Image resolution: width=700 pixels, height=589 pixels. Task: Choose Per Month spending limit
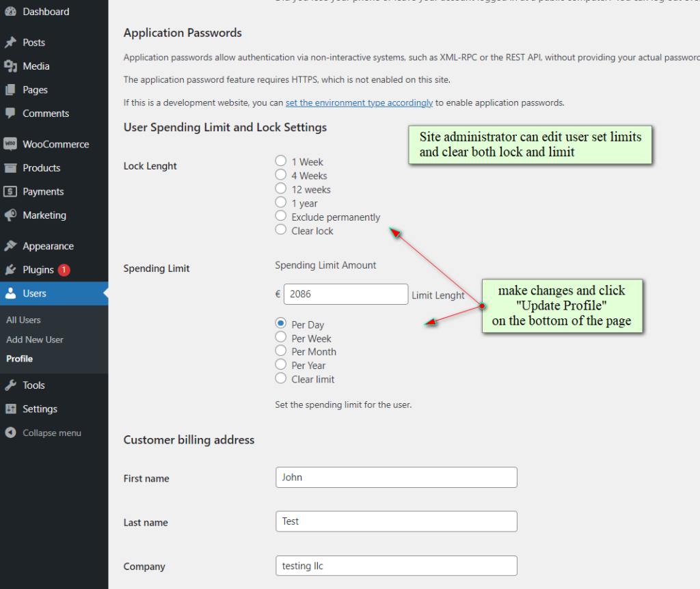pos(280,351)
